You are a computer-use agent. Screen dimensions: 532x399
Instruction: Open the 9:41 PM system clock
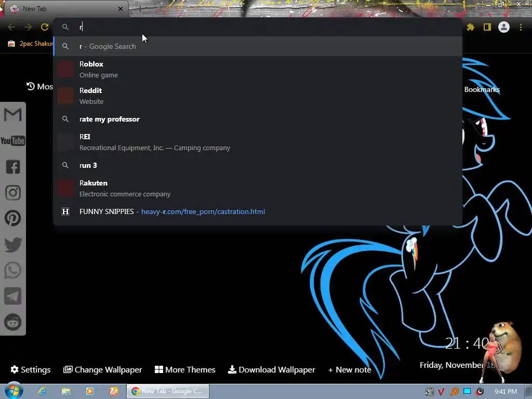click(x=506, y=392)
